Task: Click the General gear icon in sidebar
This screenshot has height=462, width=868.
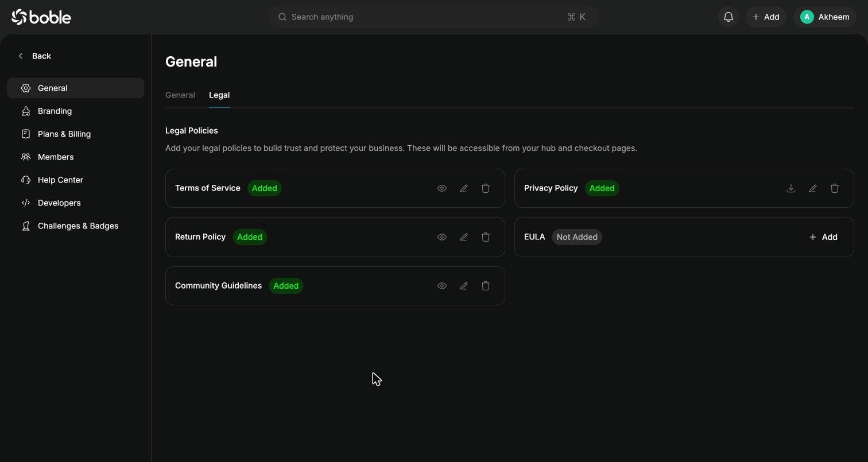Action: point(26,88)
